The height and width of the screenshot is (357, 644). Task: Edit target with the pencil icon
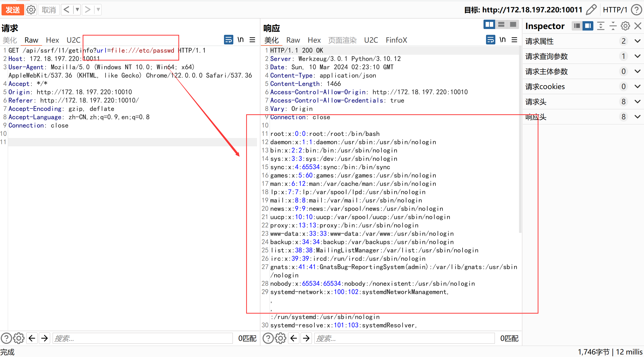[x=591, y=10]
